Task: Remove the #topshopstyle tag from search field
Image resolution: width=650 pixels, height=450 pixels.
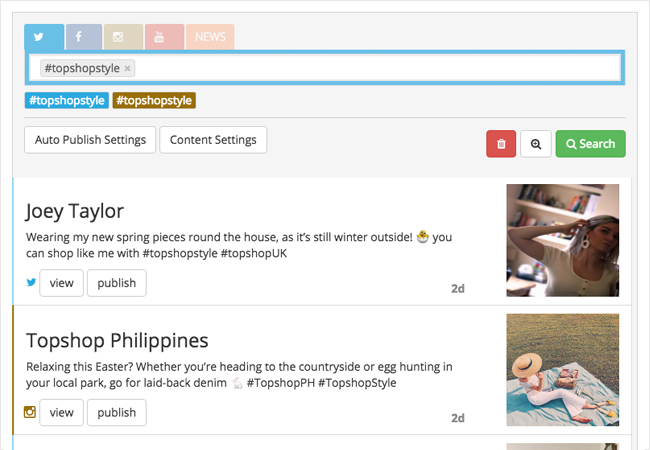Action: tap(127, 68)
